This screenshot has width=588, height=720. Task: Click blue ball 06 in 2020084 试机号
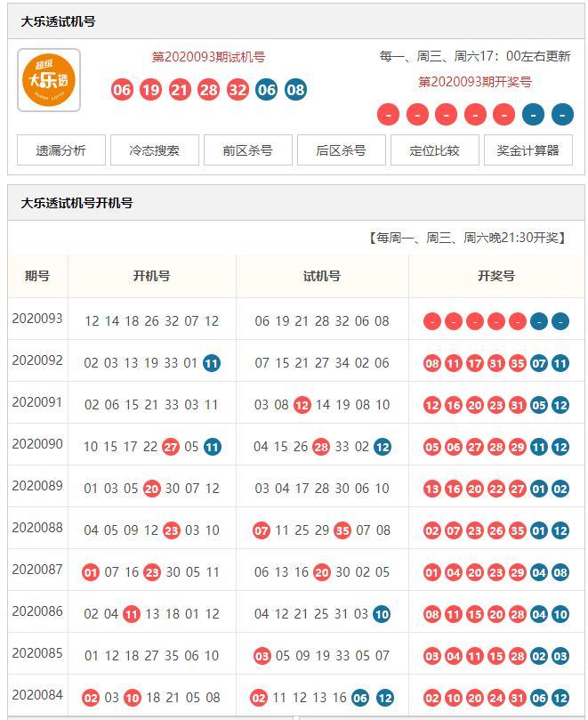(360, 699)
